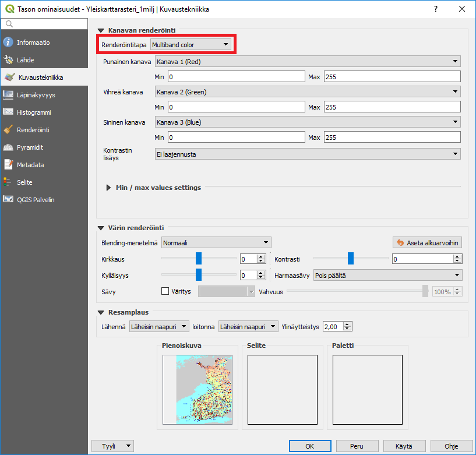The image size is (476, 455).
Task: Expand Min / max values settings
Action: click(x=109, y=188)
